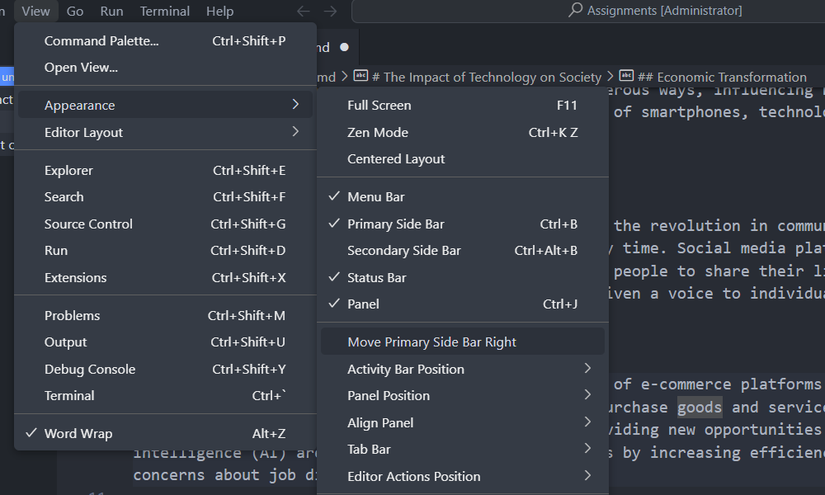The width and height of the screenshot is (825, 495).
Task: Click Move Primary Side Bar Right
Action: [x=432, y=342]
